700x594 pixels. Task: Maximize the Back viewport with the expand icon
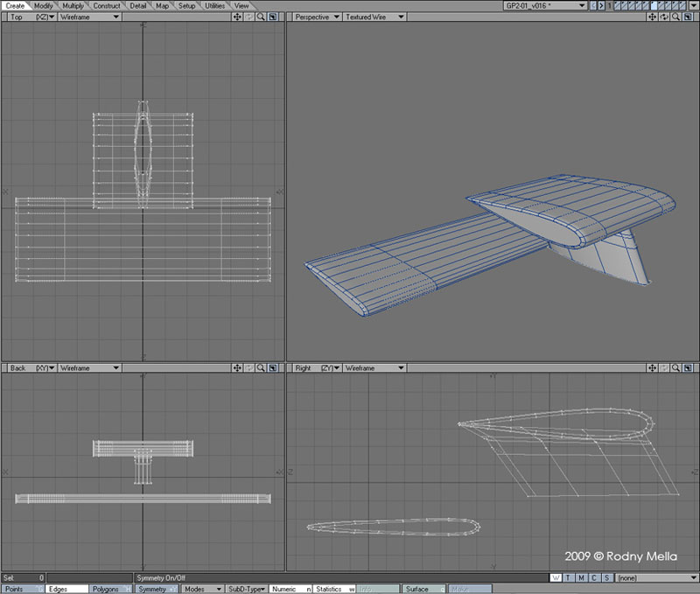pyautogui.click(x=273, y=368)
